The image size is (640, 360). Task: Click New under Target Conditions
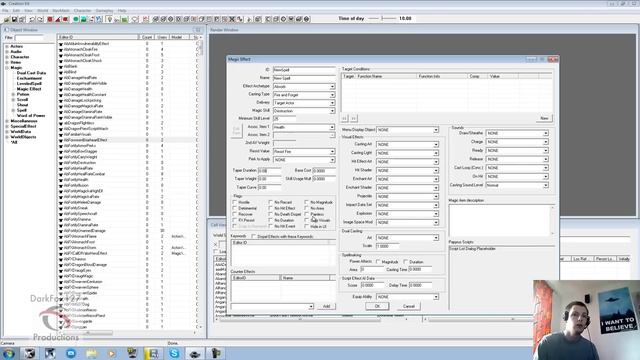click(x=544, y=118)
